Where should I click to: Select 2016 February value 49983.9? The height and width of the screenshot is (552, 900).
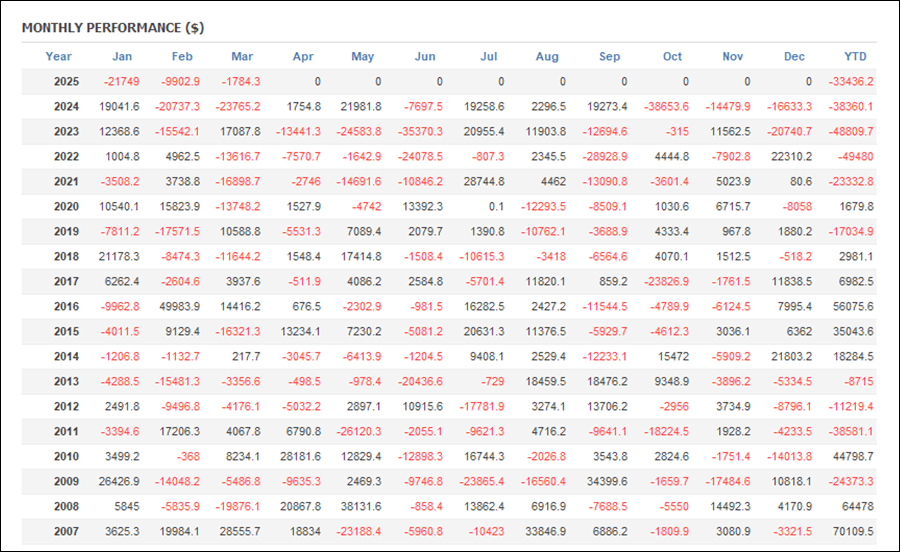[180, 306]
